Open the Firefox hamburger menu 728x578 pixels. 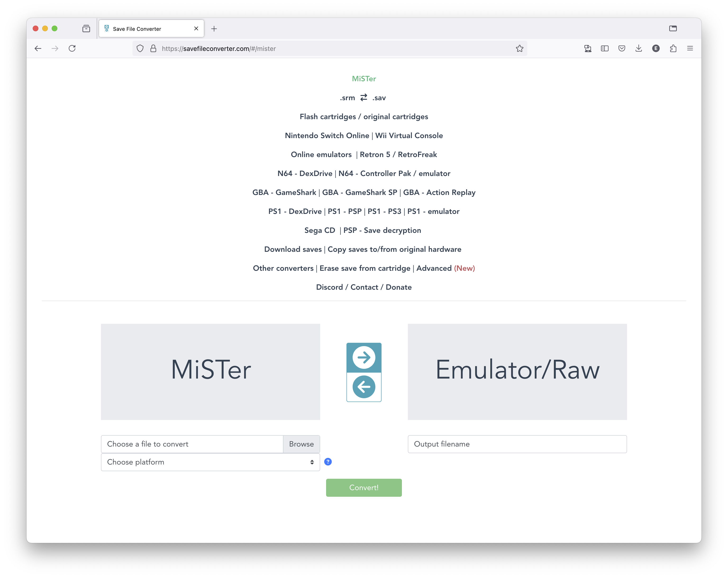coord(690,48)
